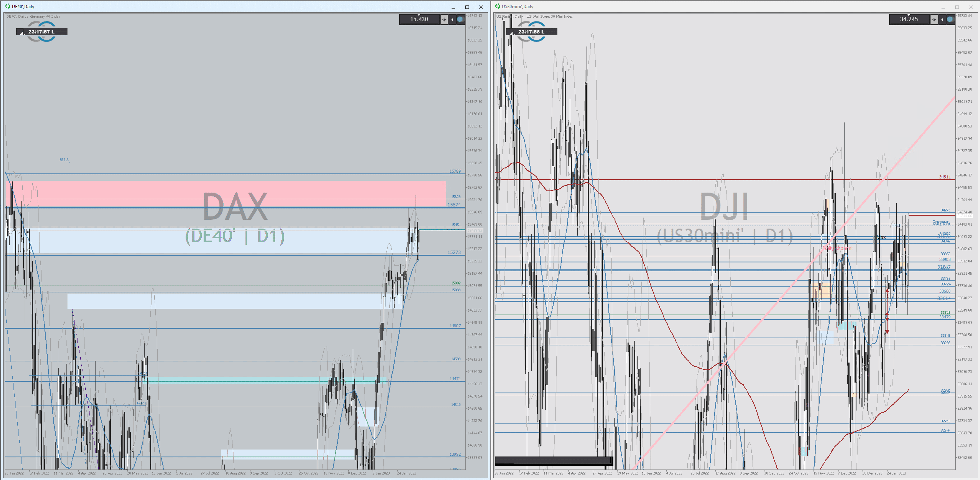Click the 'DE40', Daily: Germany 40 Index' caption
This screenshot has height=480, width=980.
click(x=33, y=16)
